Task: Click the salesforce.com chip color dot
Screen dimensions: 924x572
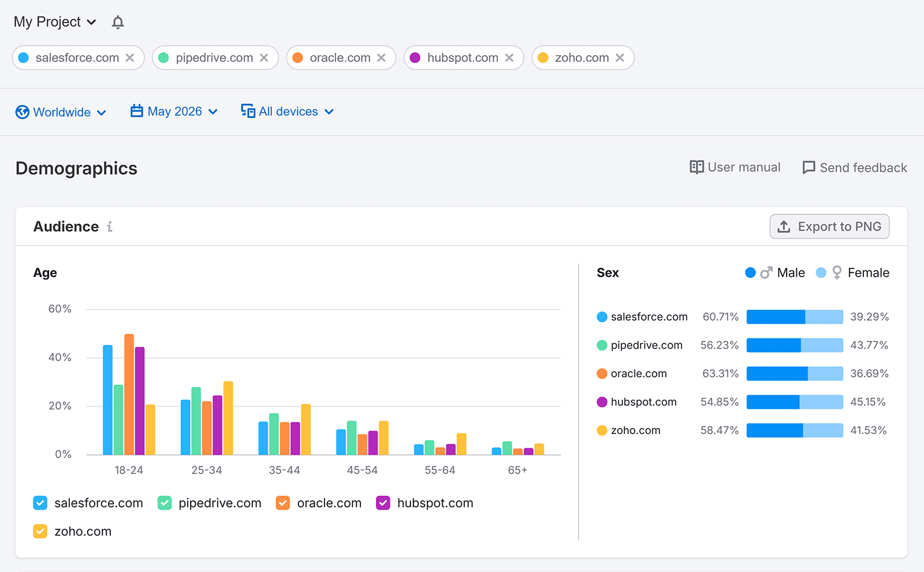Action: [24, 58]
